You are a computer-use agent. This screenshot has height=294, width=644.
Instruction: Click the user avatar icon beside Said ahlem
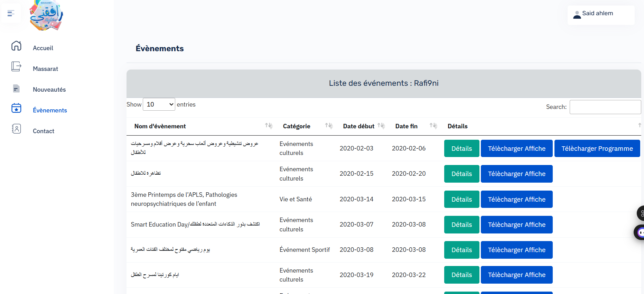pos(577,15)
